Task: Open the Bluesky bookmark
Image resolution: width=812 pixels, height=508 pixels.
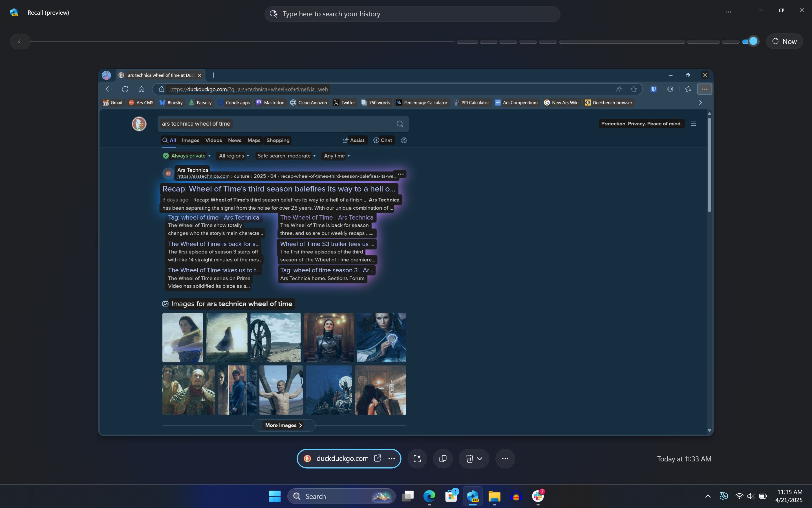Action: click(x=171, y=102)
